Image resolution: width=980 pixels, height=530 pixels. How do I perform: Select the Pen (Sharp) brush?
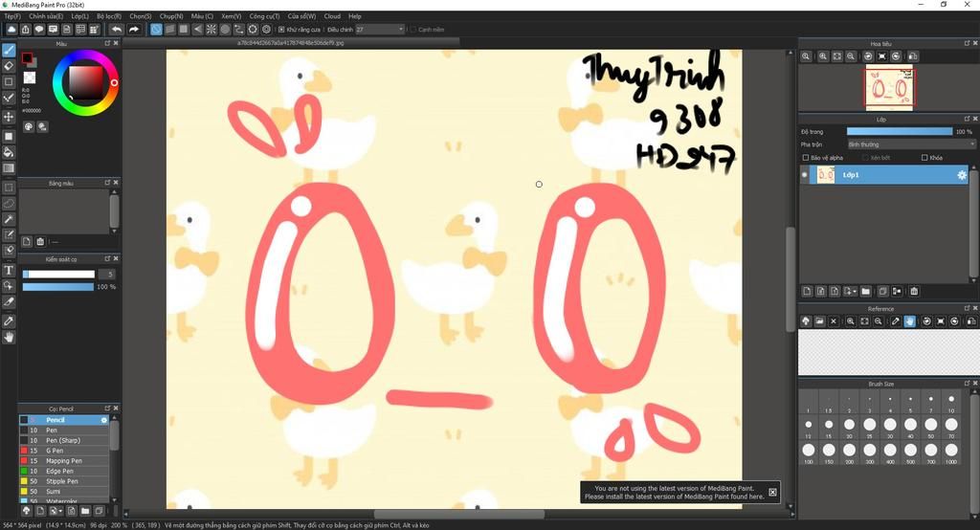pyautogui.click(x=64, y=441)
